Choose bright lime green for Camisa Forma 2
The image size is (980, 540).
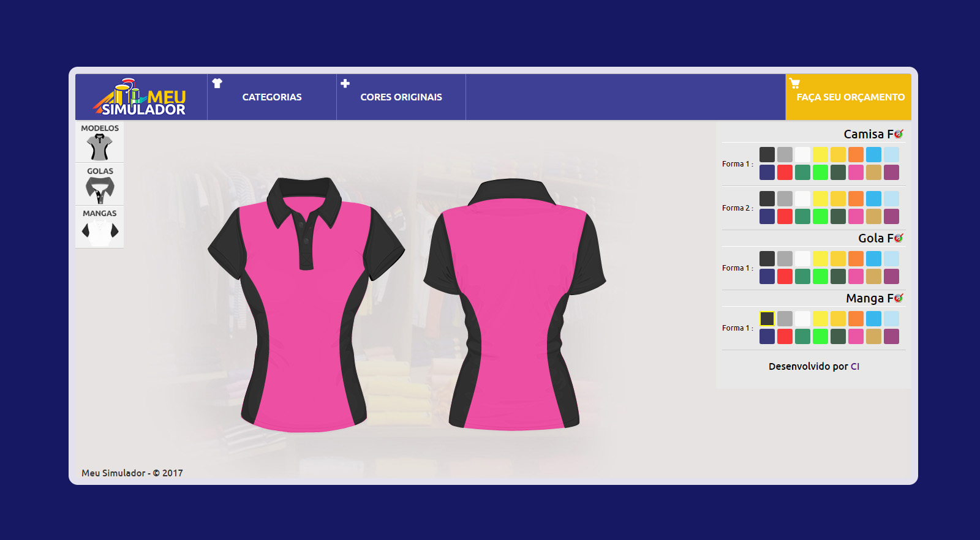pyautogui.click(x=820, y=216)
